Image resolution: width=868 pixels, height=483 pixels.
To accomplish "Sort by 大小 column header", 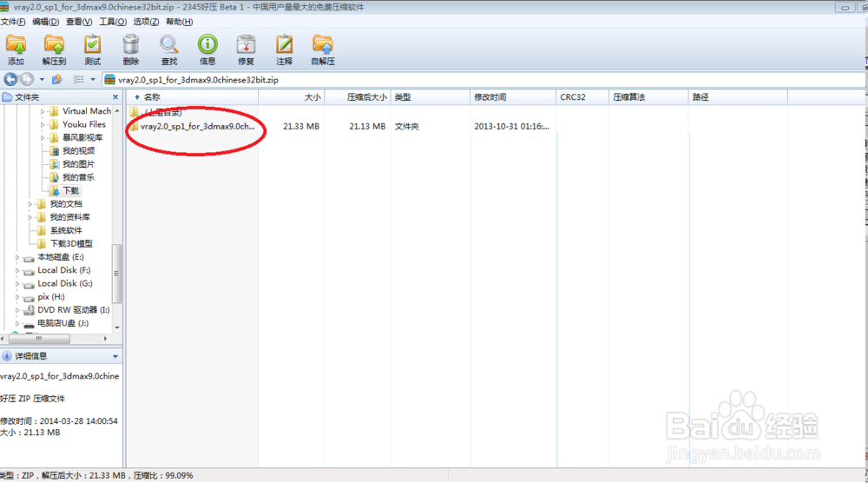I will tap(291, 97).
